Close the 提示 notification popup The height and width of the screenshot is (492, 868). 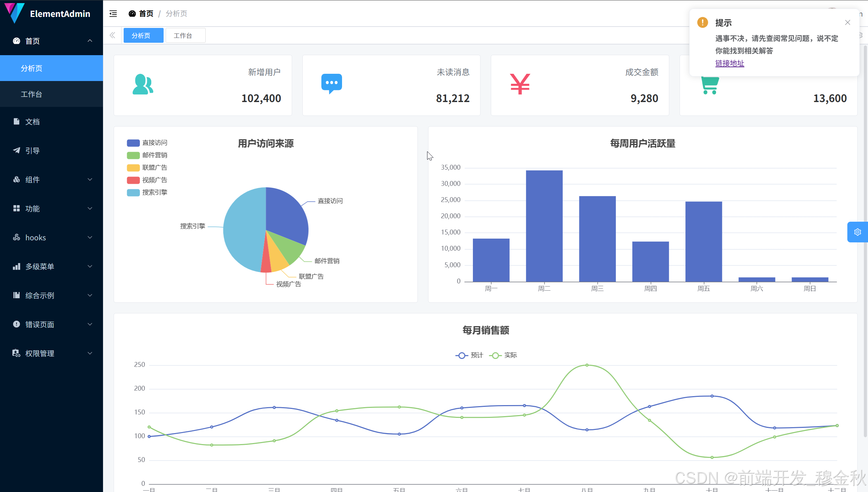click(848, 22)
